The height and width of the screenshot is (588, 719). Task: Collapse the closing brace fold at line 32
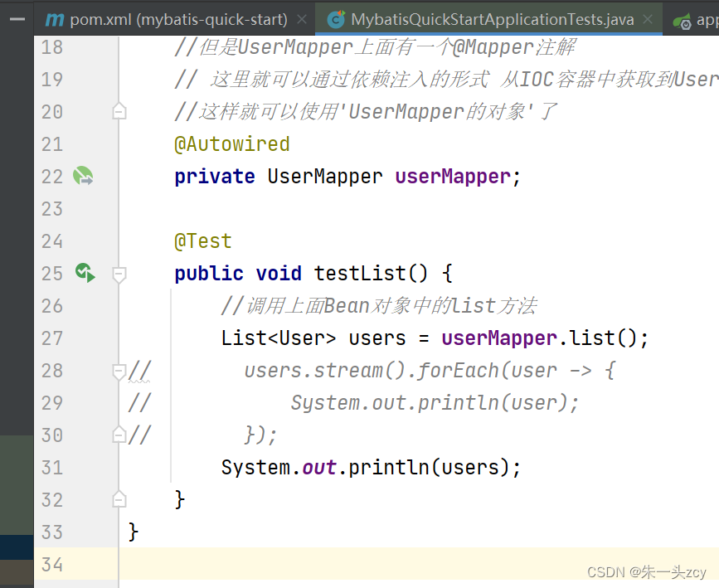tap(119, 498)
